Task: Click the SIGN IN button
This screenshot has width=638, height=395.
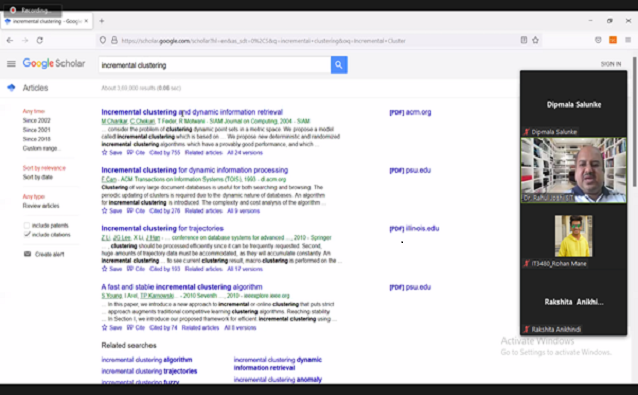Action: [611, 64]
